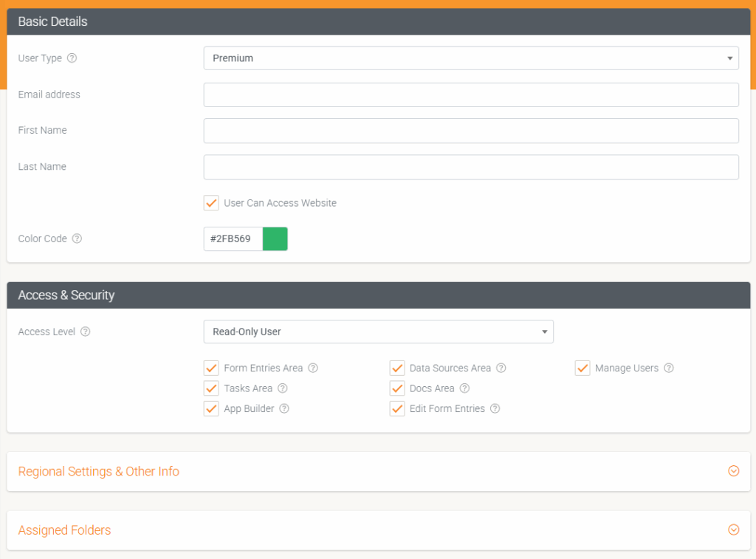The image size is (756, 559).
Task: Uncheck User Can Access Website
Action: 211,203
